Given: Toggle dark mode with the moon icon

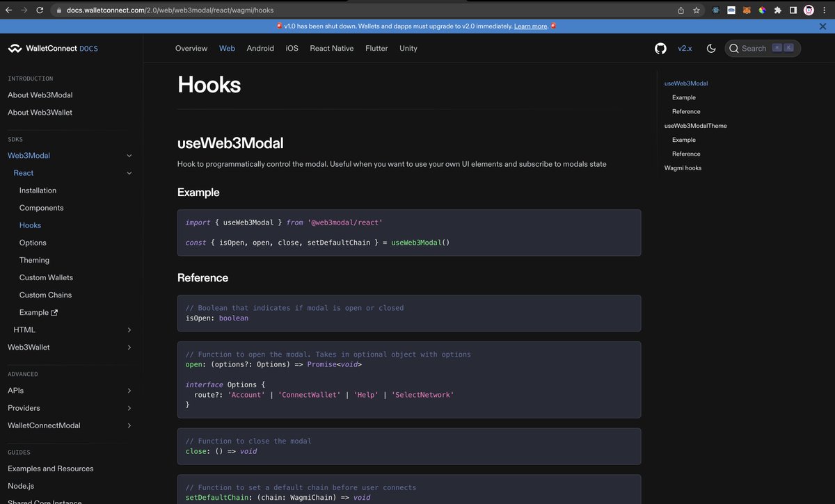Looking at the screenshot, I should [711, 48].
